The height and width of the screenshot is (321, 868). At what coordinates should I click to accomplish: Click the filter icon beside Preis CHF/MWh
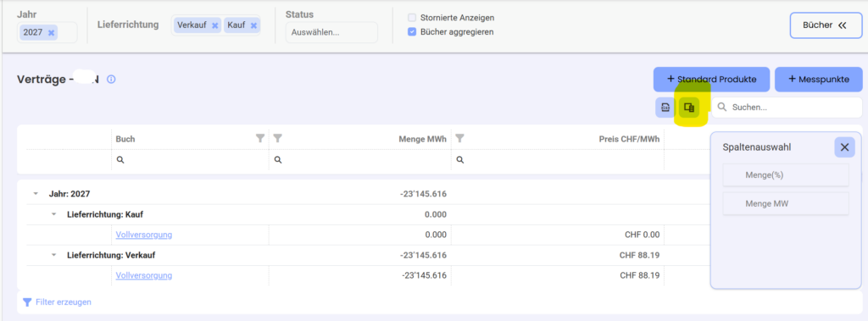459,139
